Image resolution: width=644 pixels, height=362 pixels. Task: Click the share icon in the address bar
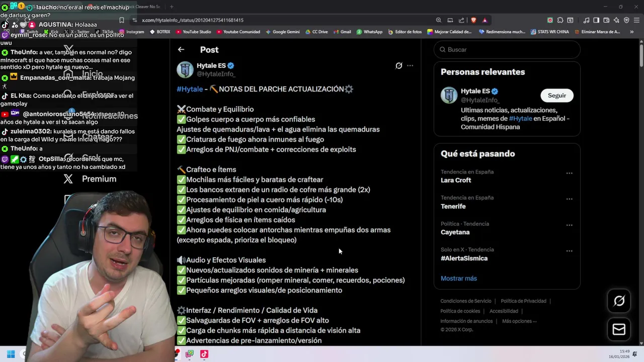click(x=461, y=20)
